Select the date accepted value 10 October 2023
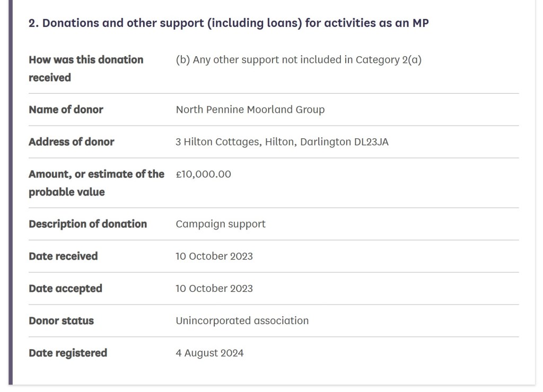Viewport: 543px width, 392px height. coord(214,289)
